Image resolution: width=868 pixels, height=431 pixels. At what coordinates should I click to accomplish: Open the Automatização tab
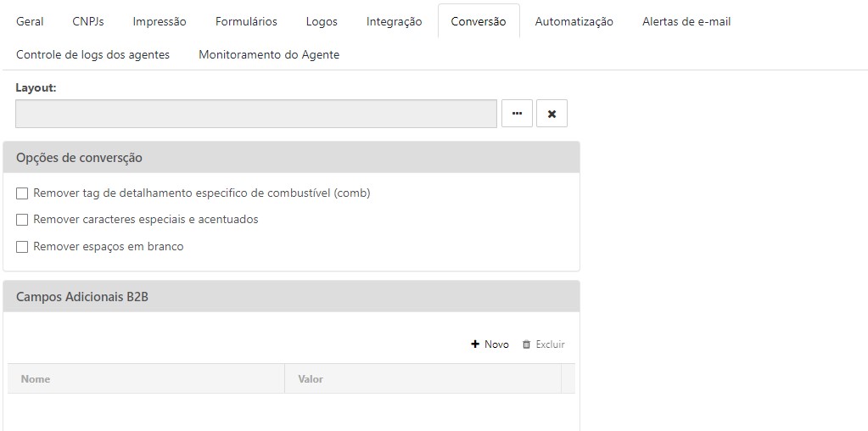574,22
